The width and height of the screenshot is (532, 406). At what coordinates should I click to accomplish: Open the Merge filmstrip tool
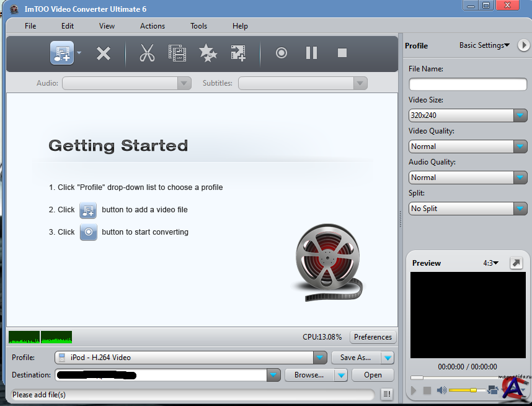[177, 53]
